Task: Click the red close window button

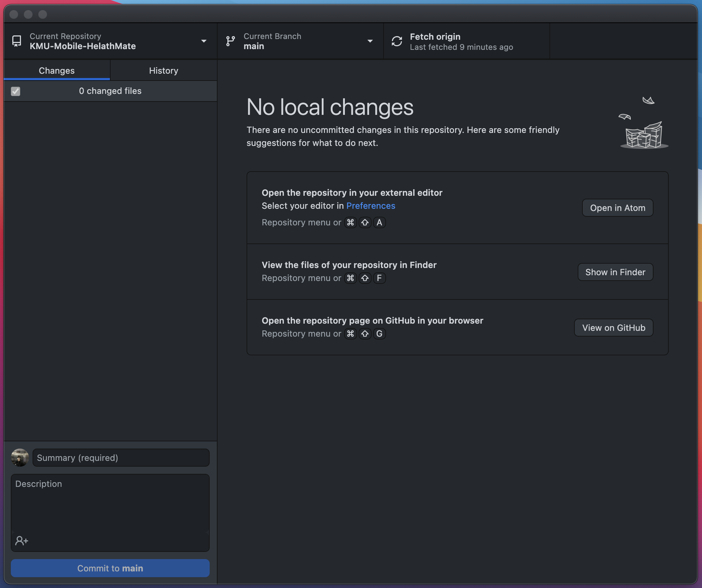Action: tap(14, 14)
